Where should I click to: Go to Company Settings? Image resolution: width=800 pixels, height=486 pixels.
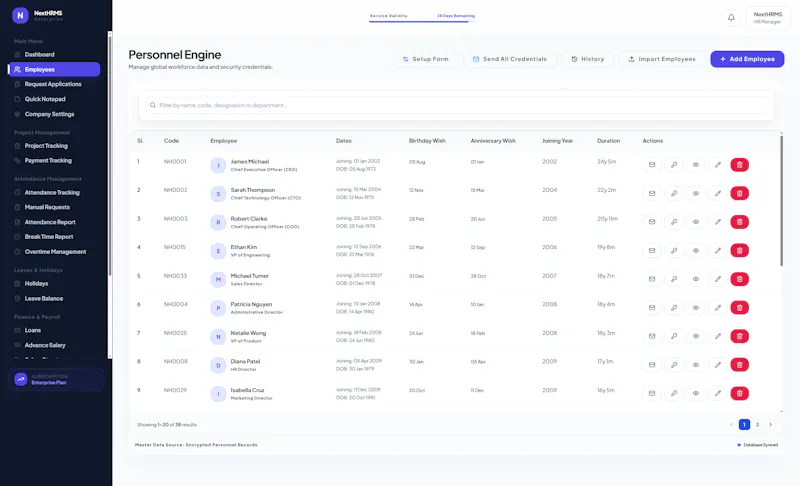click(x=54, y=114)
